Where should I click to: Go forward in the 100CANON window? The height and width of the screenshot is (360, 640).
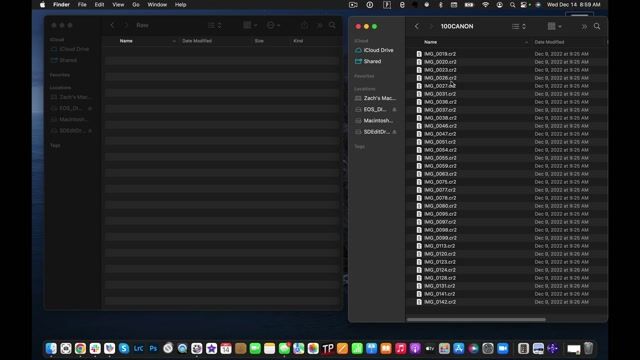point(431,26)
